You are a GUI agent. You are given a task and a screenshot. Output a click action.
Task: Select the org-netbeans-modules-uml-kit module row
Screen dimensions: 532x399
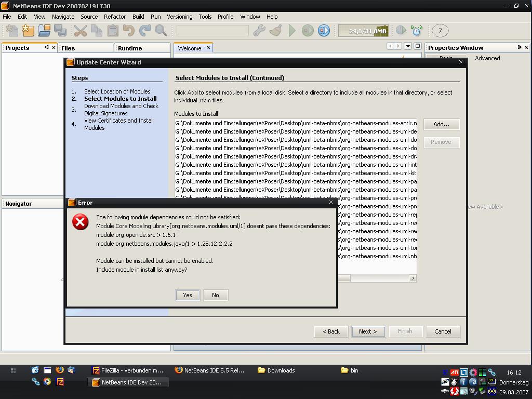pyautogui.click(x=296, y=173)
